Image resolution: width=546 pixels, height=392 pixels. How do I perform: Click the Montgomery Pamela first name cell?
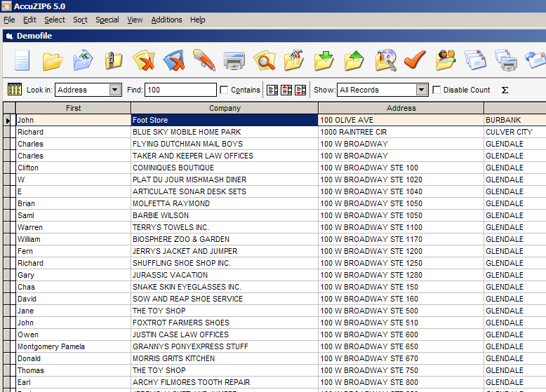coord(74,346)
